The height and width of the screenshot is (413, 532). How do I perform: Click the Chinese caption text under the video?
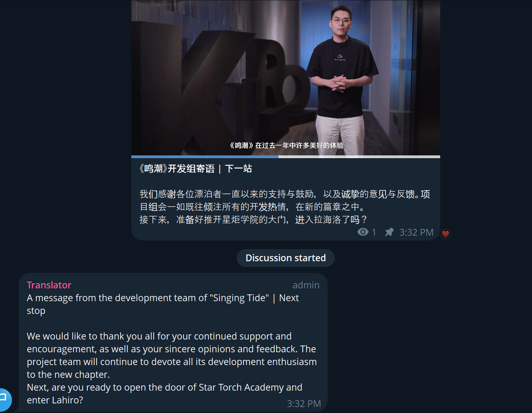[285, 207]
